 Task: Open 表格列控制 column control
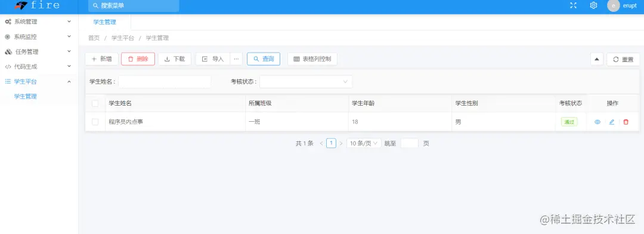312,59
